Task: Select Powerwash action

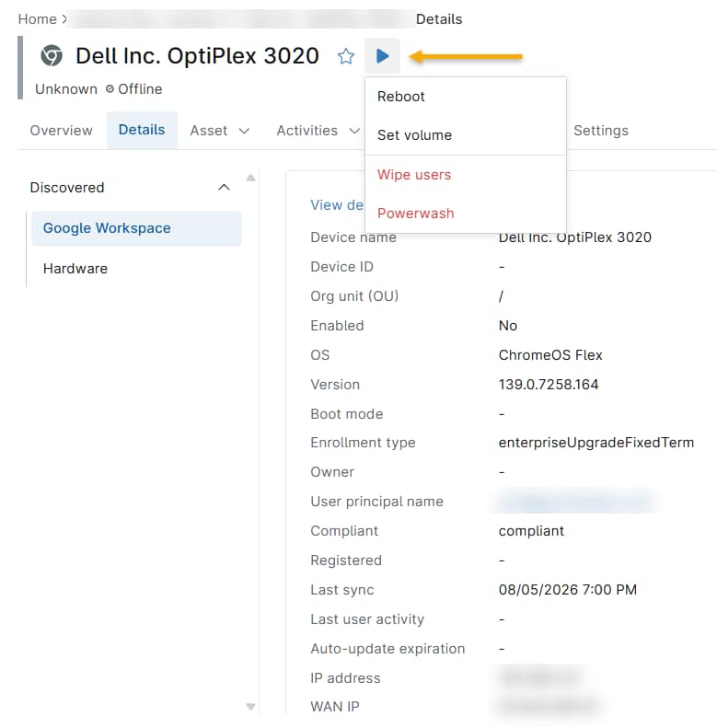Action: pyautogui.click(x=466, y=214)
